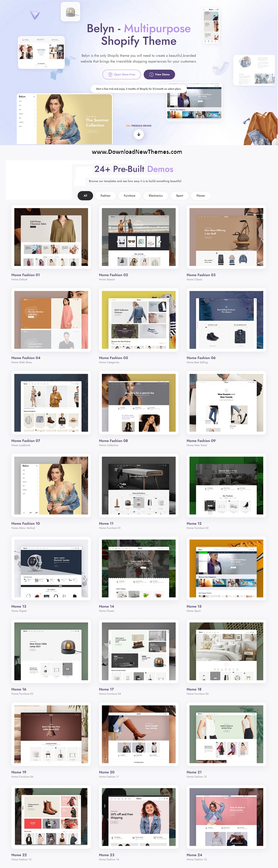Select the Fashion filter tab
This screenshot has width=278, height=868.
[106, 196]
